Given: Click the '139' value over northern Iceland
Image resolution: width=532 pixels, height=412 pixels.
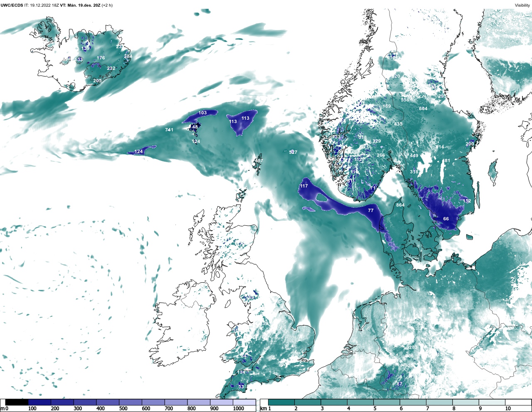Looking at the screenshot, I should (86, 48).
